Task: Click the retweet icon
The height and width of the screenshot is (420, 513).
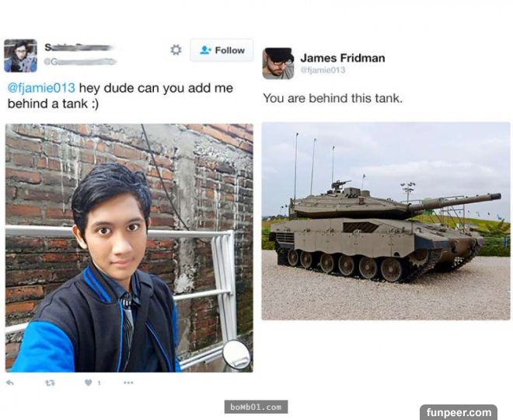Action: pyautogui.click(x=50, y=383)
